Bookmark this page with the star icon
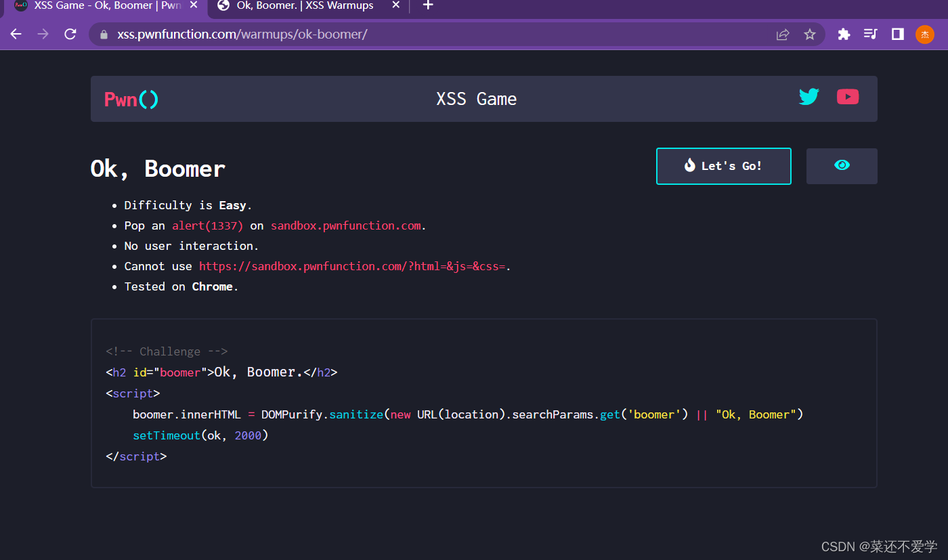The height and width of the screenshot is (560, 948). click(810, 35)
